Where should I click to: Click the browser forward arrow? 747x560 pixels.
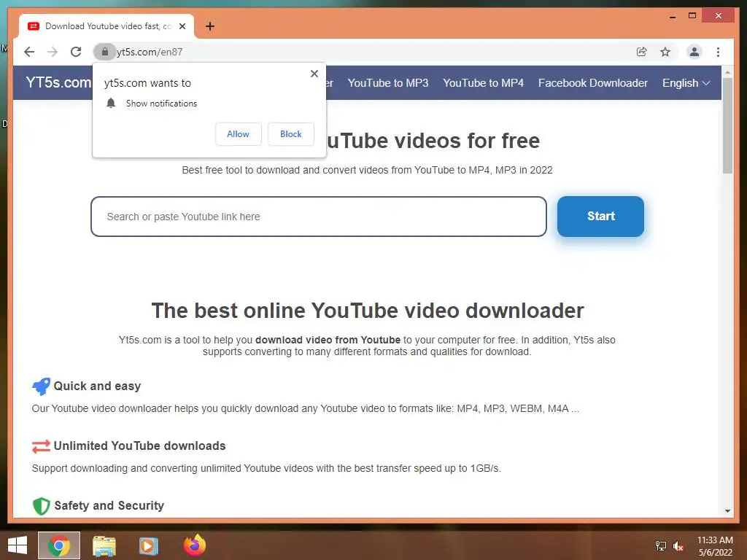[53, 52]
